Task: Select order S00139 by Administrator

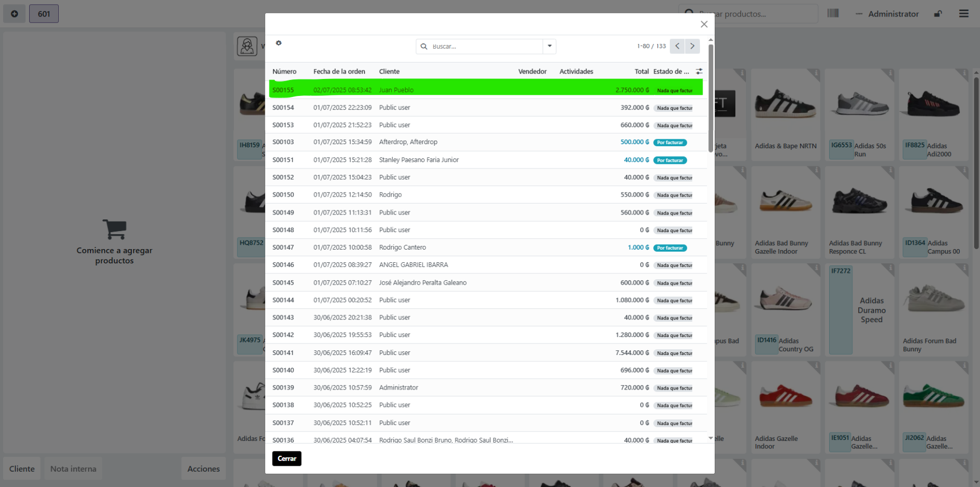Action: [x=486, y=387]
